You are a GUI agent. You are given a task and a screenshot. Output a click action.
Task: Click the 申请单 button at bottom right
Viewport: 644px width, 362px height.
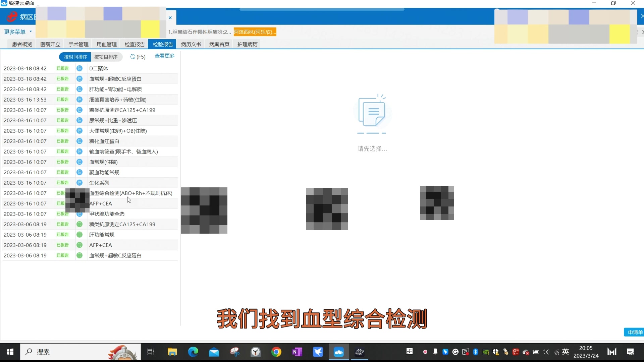(x=636, y=332)
